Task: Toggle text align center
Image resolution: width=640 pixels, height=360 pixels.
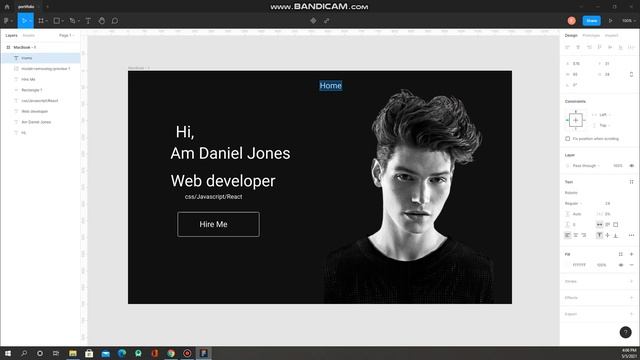Action: click(x=576, y=235)
